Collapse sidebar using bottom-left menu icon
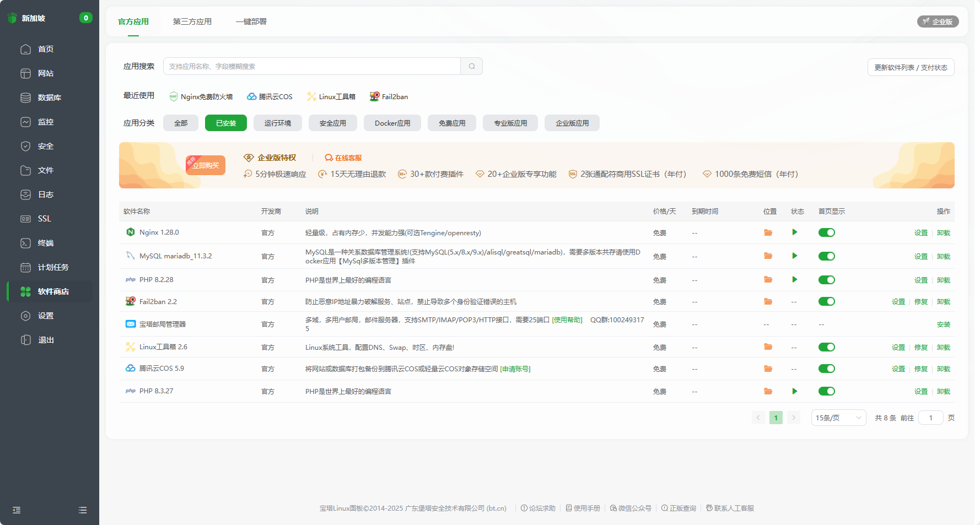980x525 pixels. [x=17, y=510]
